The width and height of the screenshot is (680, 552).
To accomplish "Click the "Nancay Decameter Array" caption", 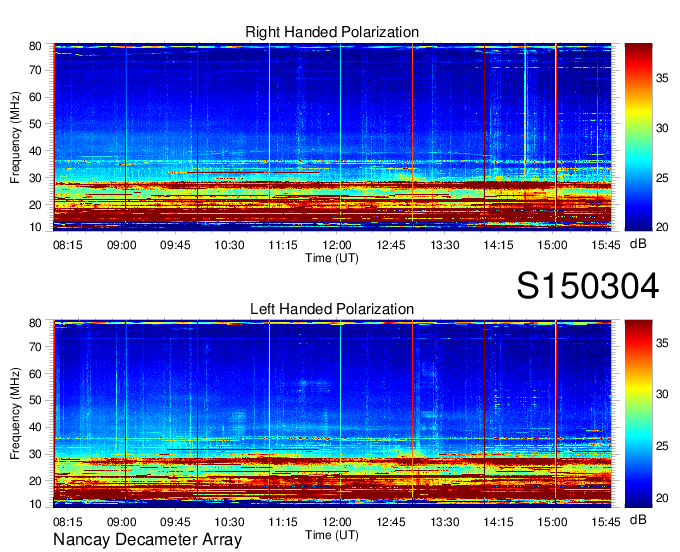I will tap(147, 540).
